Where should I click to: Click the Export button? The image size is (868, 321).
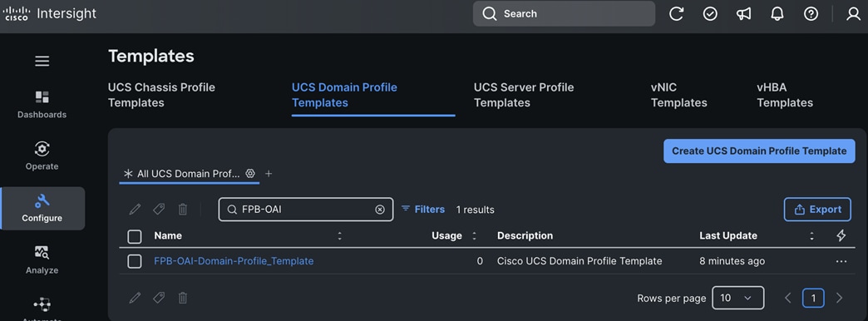(817, 210)
